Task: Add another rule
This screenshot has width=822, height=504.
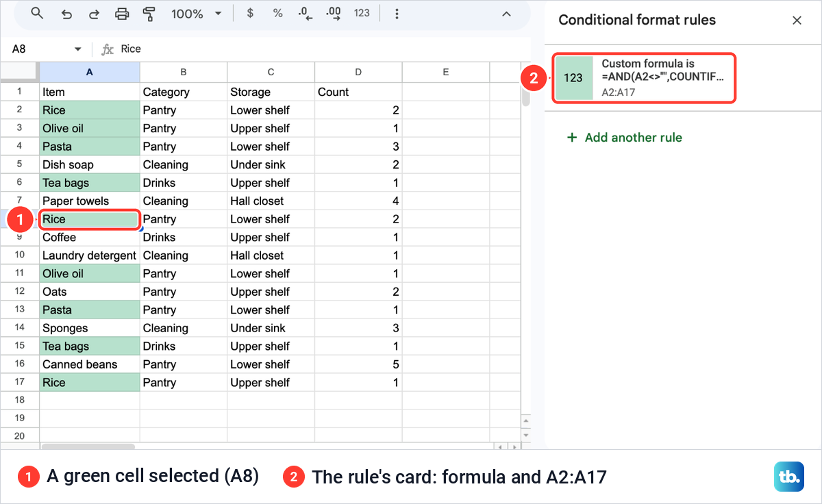Action: (624, 138)
